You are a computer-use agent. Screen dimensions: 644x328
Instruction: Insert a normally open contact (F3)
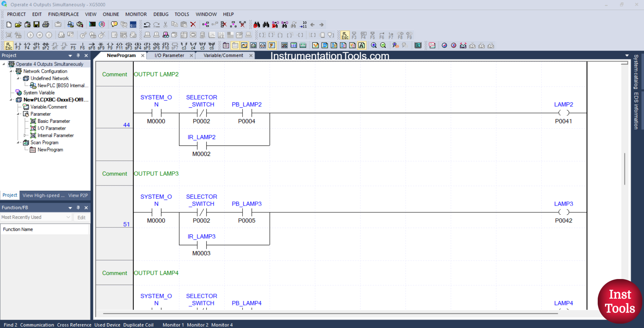tap(18, 46)
